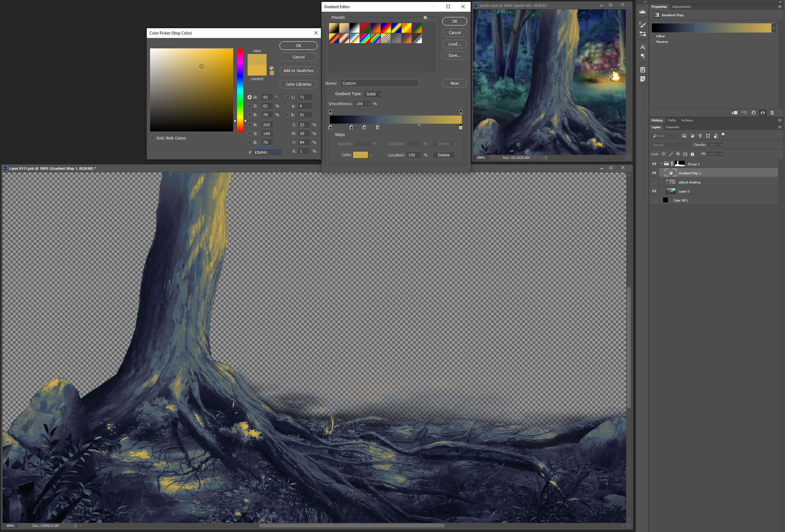Open the Smoothness value dropdown arrow
785x532 pixels.
tap(369, 104)
